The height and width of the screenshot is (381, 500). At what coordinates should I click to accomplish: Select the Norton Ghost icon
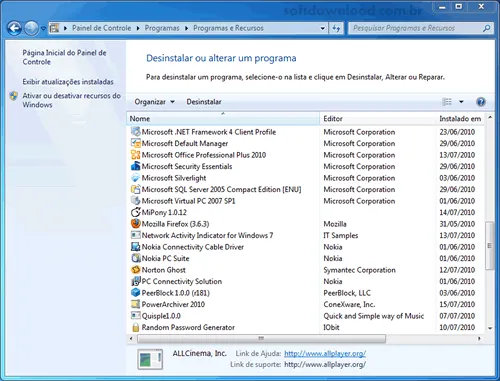coord(135,270)
